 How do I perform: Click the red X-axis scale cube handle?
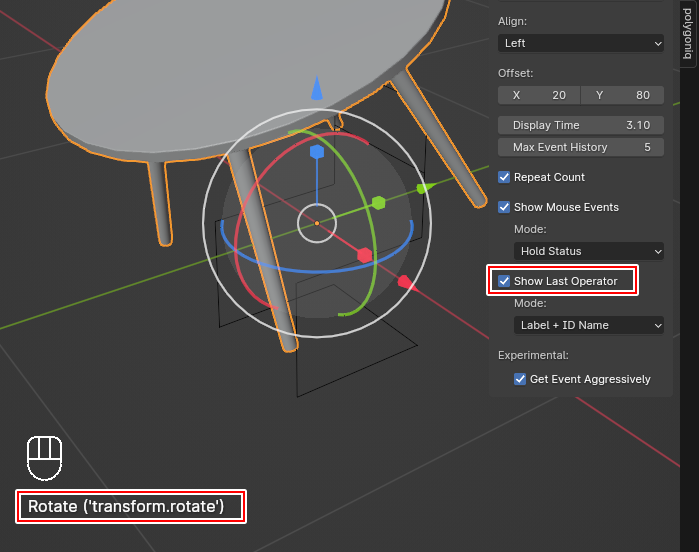click(364, 255)
